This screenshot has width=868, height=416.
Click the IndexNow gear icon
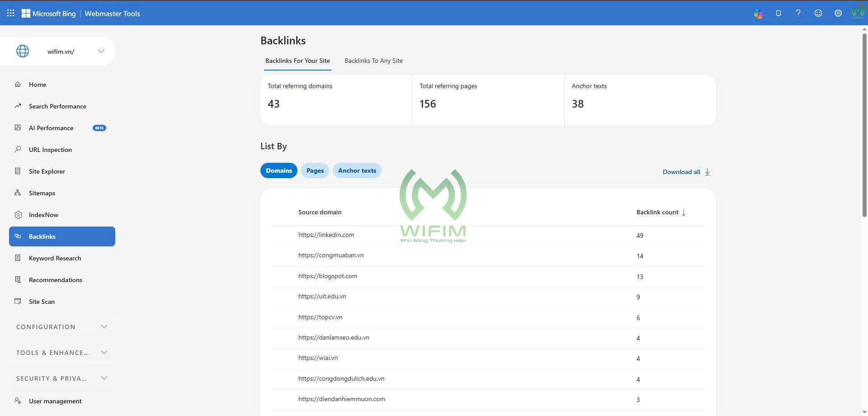(x=18, y=215)
